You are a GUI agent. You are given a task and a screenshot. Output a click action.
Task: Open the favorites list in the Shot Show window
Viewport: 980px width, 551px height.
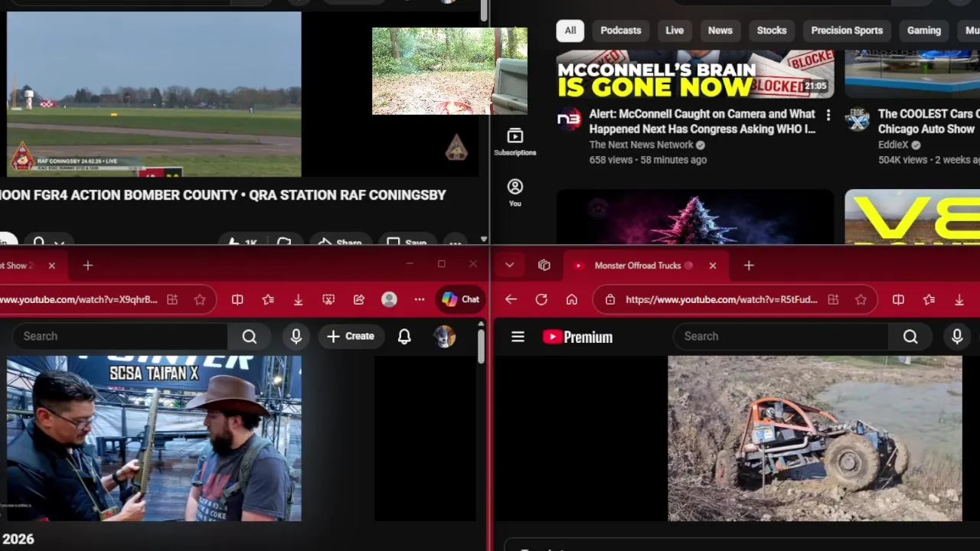(268, 300)
